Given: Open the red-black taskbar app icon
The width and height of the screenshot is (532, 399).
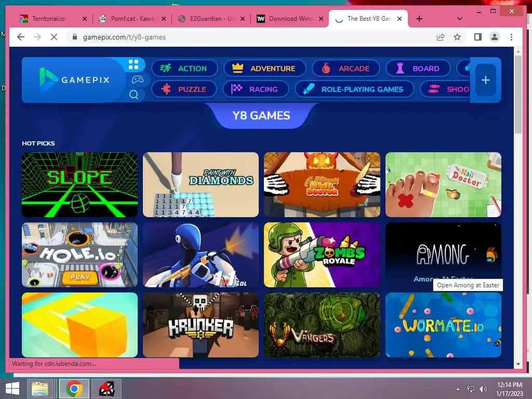Looking at the screenshot, I should tap(107, 389).
